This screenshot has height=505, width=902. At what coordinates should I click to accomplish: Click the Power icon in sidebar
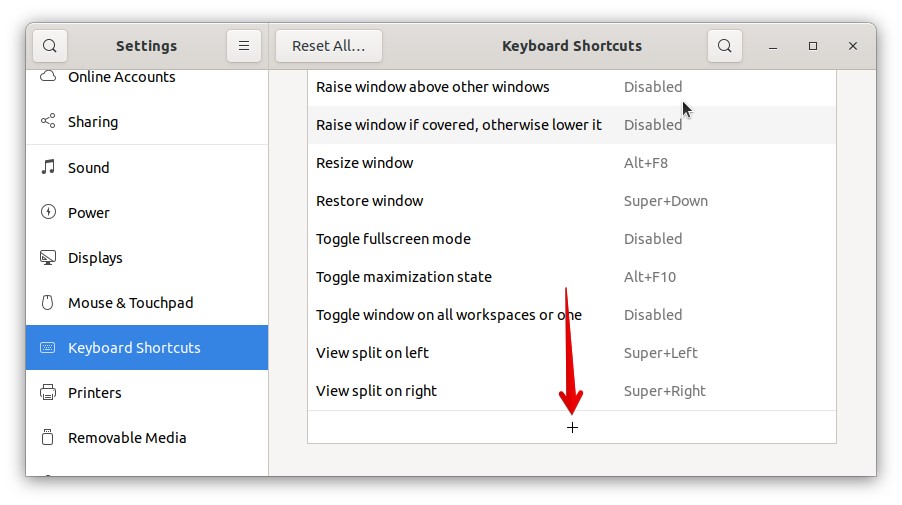click(x=48, y=213)
